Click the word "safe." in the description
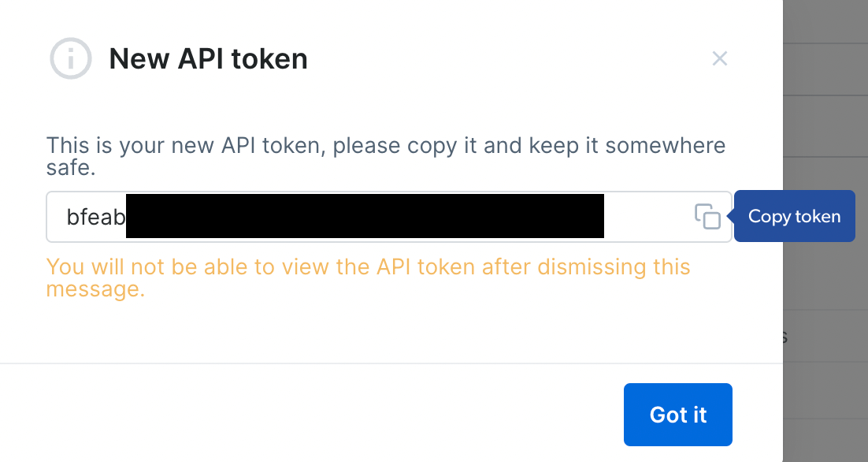This screenshot has width=868, height=462. point(71,168)
